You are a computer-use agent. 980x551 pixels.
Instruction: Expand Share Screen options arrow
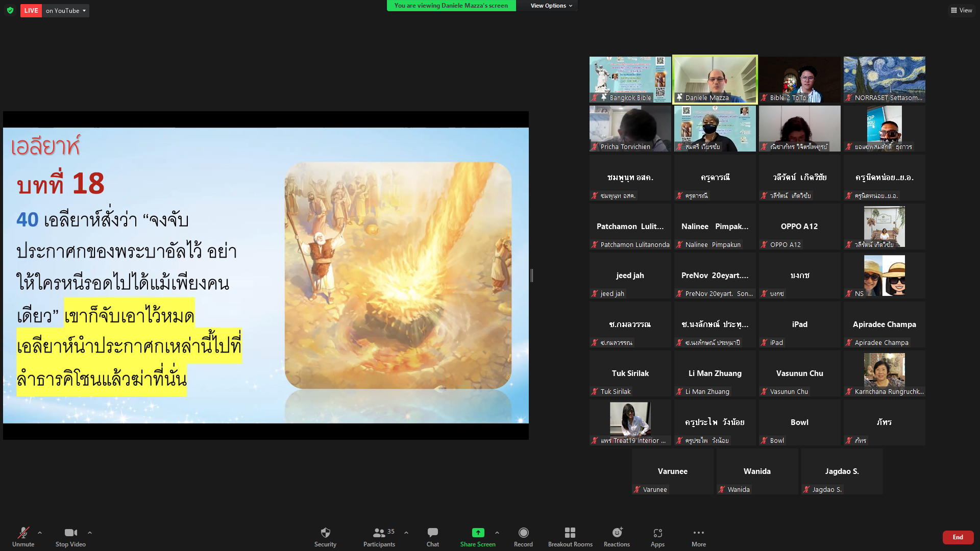coord(497,533)
